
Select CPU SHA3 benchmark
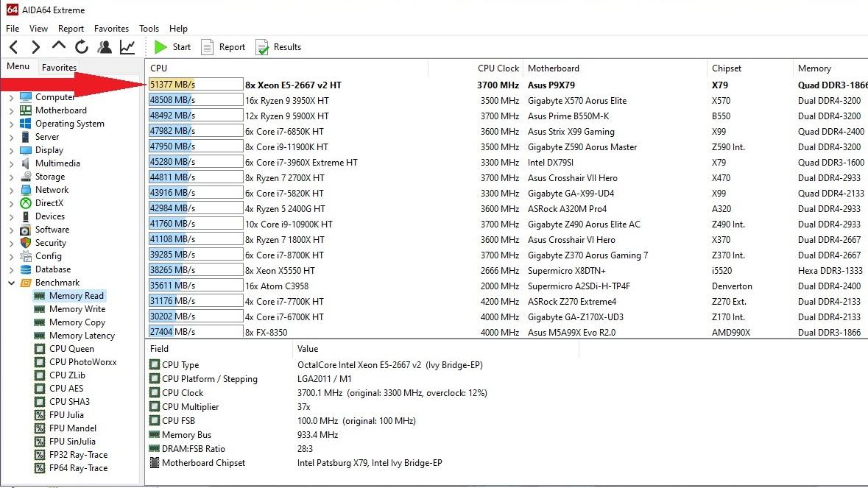(69, 402)
